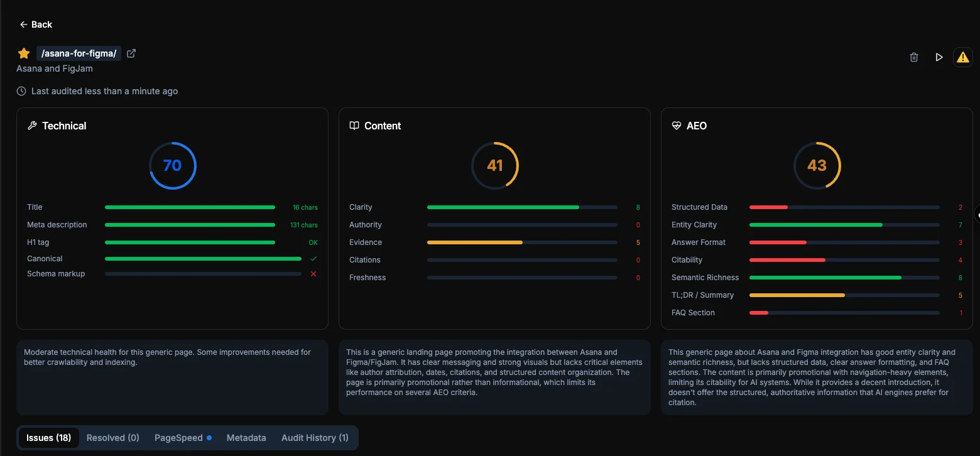This screenshot has height=456, width=980.
Task: Click the wrench icon in Technical card
Action: click(32, 126)
